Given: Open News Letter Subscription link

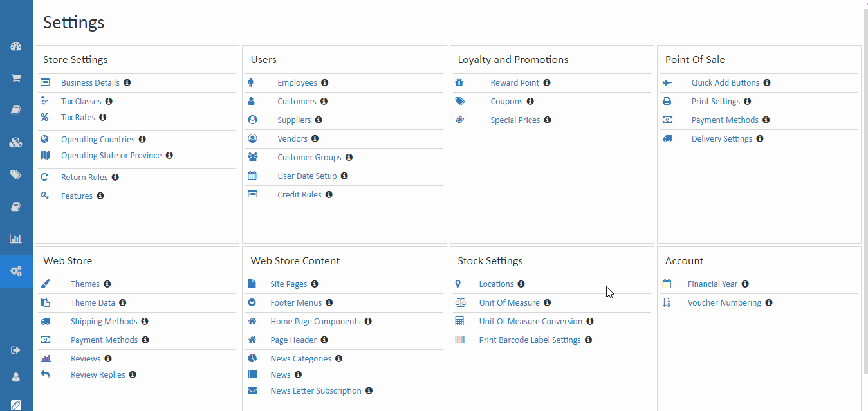Looking at the screenshot, I should point(316,391).
